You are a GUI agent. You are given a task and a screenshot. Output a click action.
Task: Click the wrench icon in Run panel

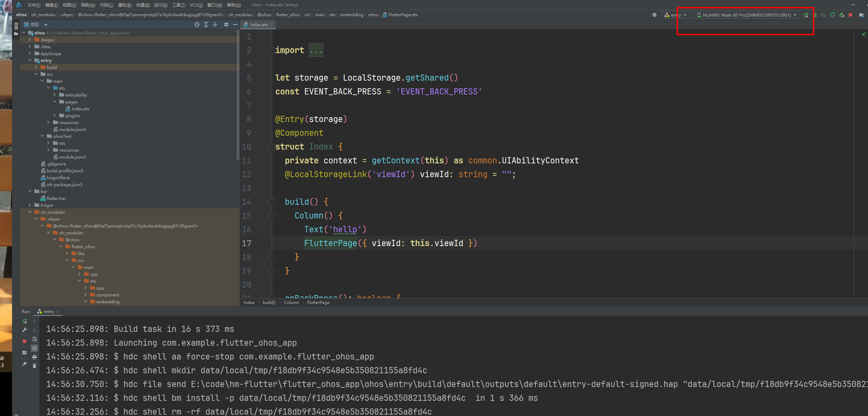(x=24, y=330)
